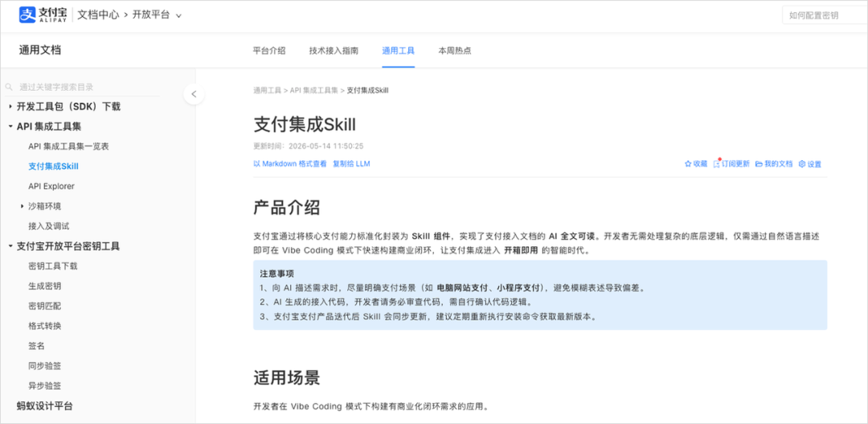868x424 pixels.
Task: Click the 通用文档 heading
Action: click(x=40, y=51)
